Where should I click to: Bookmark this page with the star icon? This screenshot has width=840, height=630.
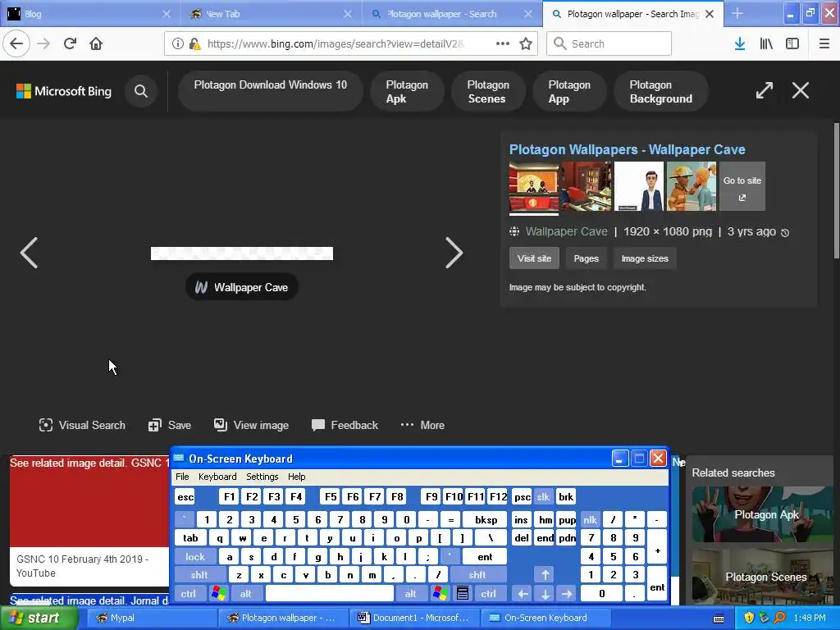(x=526, y=43)
